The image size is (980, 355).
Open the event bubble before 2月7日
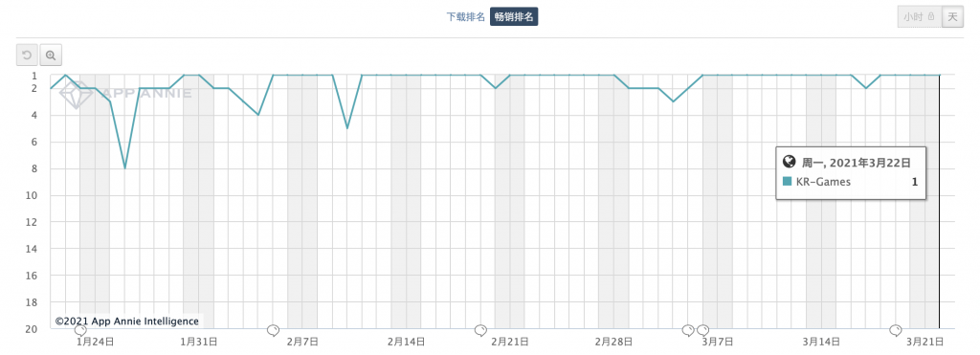click(x=273, y=329)
